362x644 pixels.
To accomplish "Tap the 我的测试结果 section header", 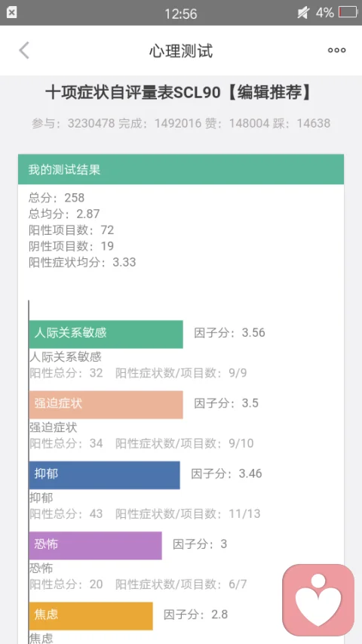I will click(181, 169).
